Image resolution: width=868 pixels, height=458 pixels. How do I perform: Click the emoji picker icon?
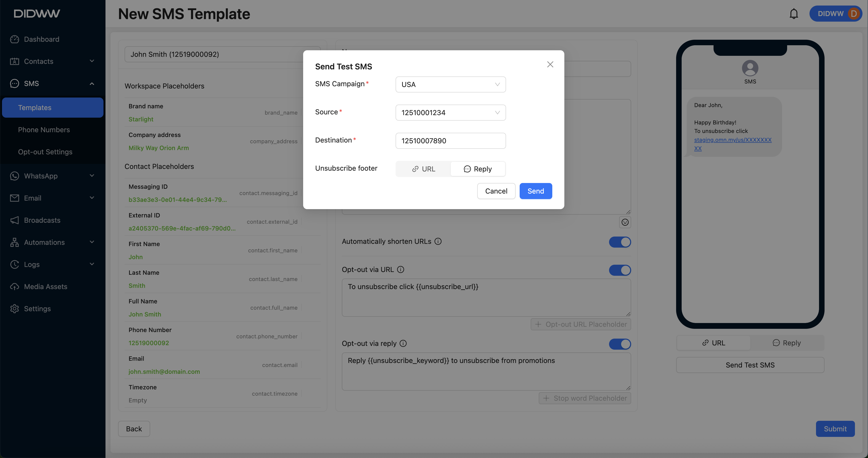pyautogui.click(x=625, y=222)
